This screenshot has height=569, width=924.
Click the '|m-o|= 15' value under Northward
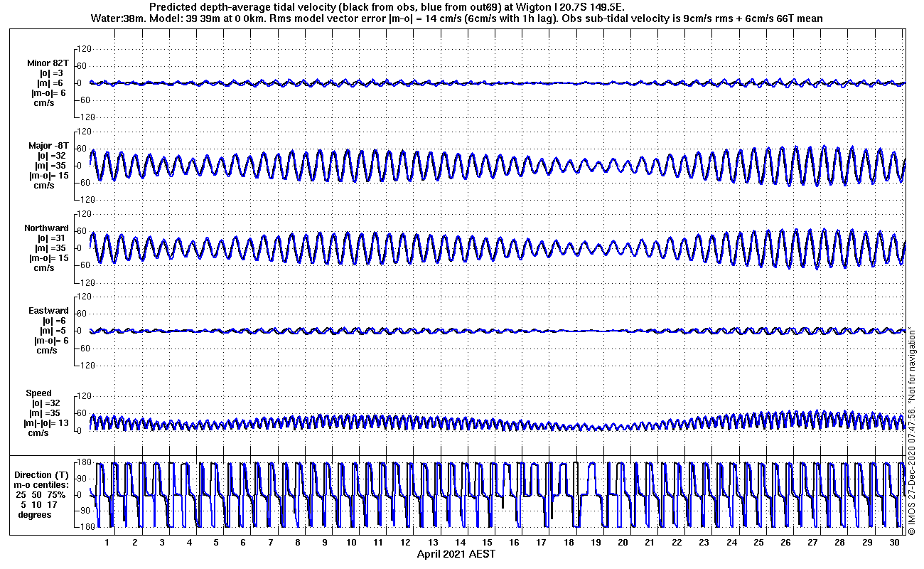tap(48, 258)
